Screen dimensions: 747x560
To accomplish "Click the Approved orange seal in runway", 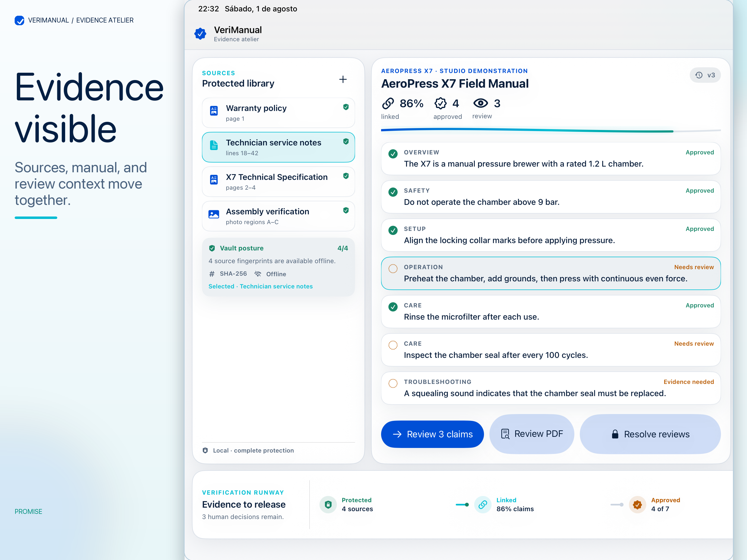I will coord(637,505).
